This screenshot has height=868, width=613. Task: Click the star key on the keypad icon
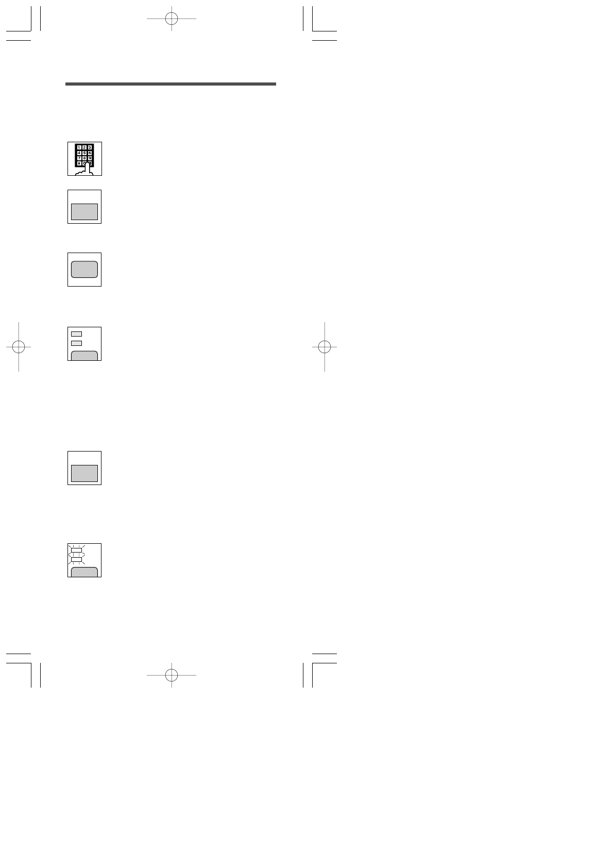click(79, 163)
